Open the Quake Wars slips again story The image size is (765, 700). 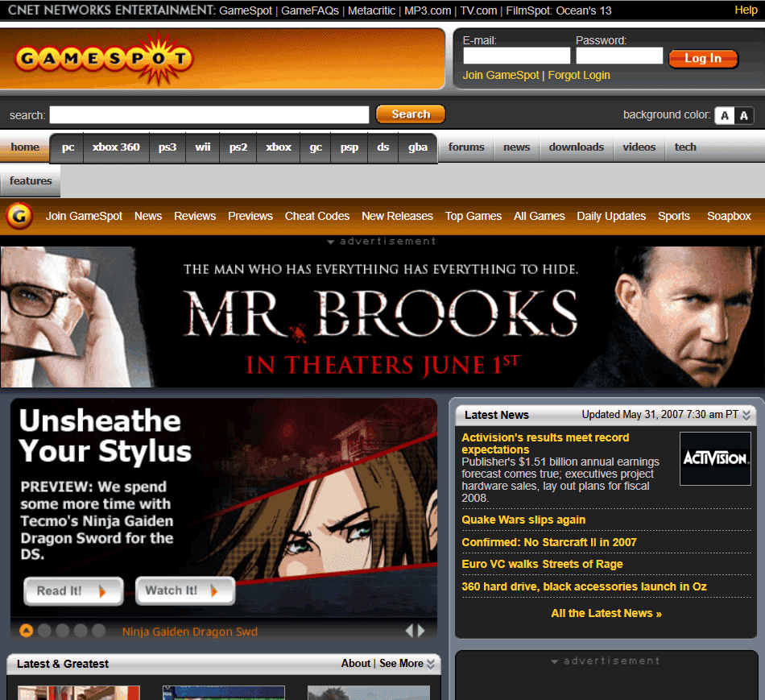(523, 520)
